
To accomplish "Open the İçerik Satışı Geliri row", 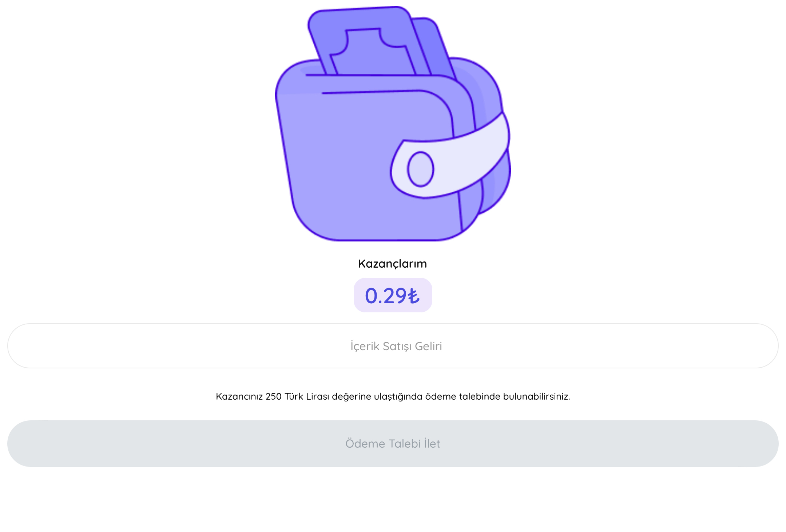I will click(393, 346).
